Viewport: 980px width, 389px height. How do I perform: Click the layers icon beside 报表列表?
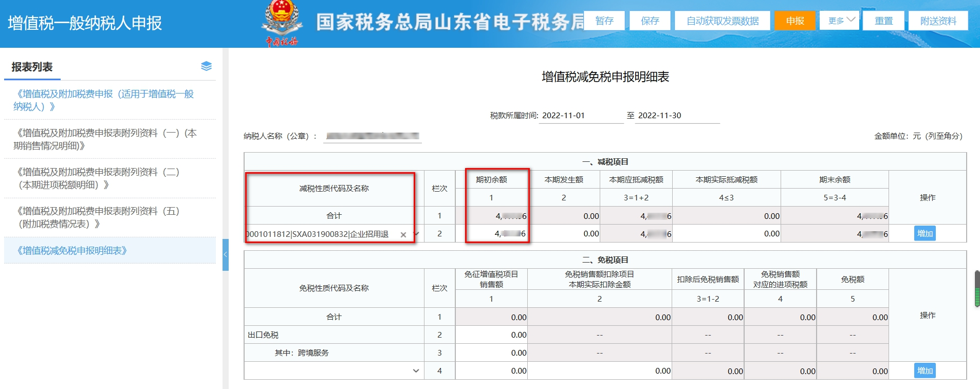206,66
